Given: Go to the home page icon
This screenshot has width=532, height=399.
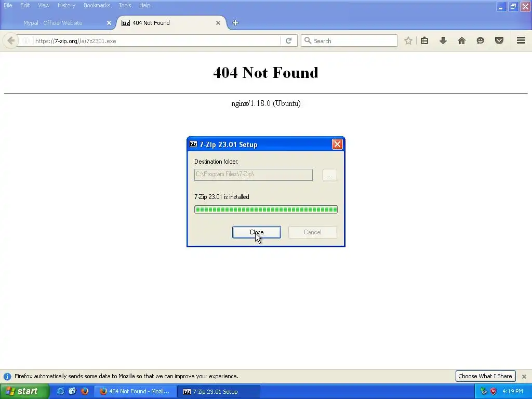Looking at the screenshot, I should coord(462,41).
